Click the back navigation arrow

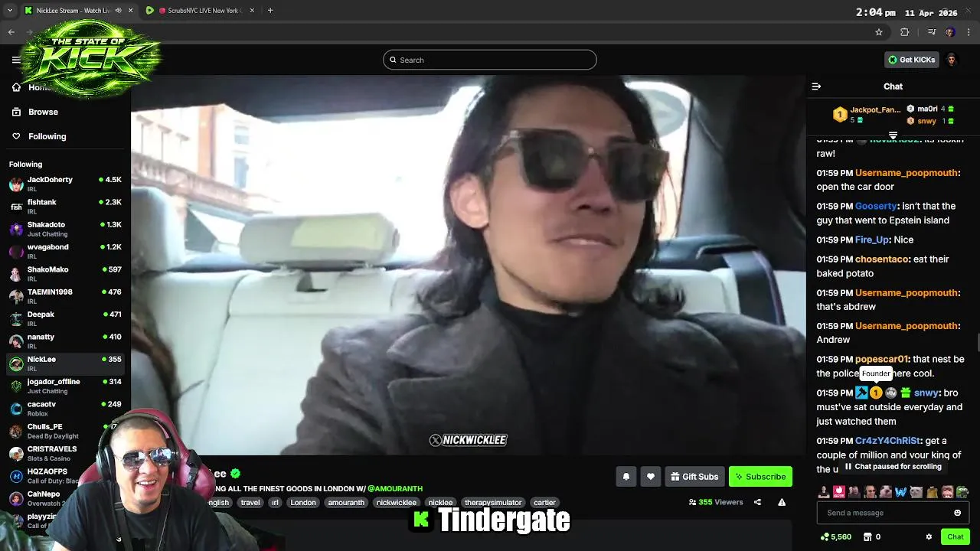coord(11,32)
